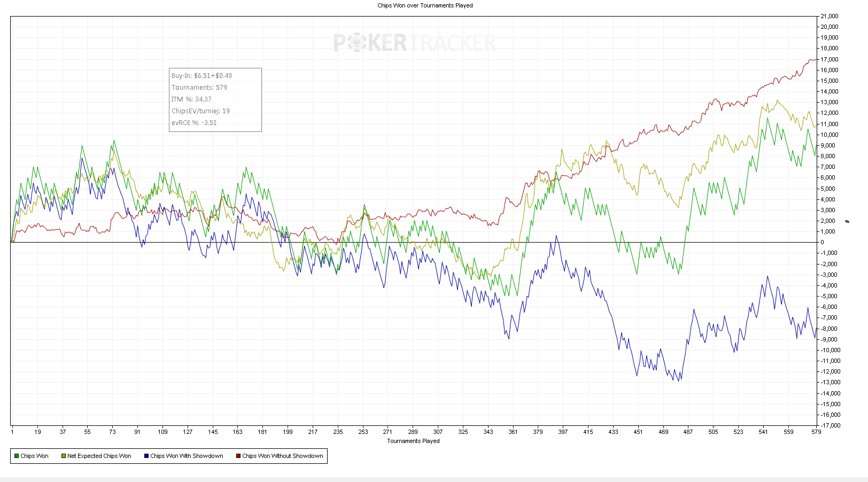Click the x-axis tick label "217"
This screenshot has width=868, height=482.
tap(313, 432)
